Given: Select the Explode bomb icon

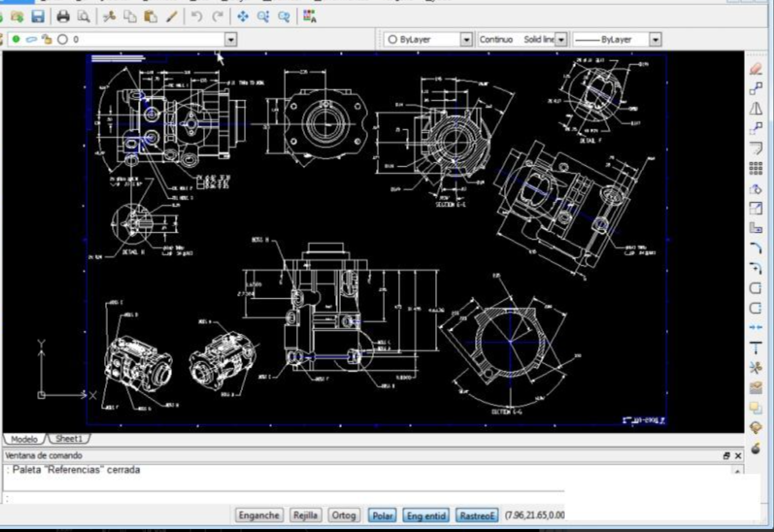Looking at the screenshot, I should click(x=756, y=447).
